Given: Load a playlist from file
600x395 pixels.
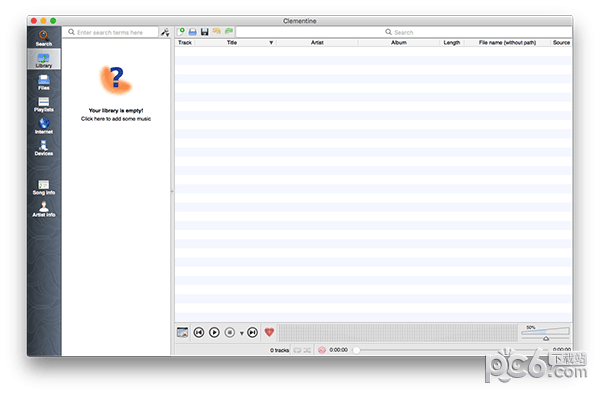Looking at the screenshot, I should click(x=192, y=31).
